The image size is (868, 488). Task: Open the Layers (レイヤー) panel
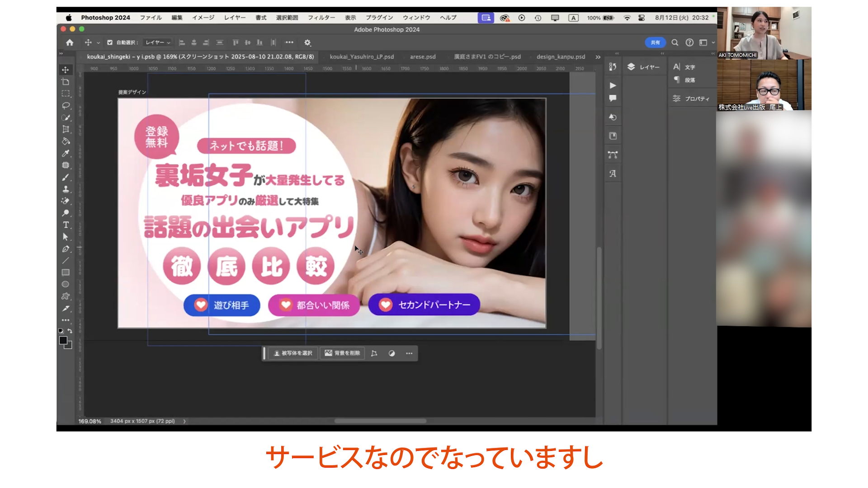pos(643,67)
